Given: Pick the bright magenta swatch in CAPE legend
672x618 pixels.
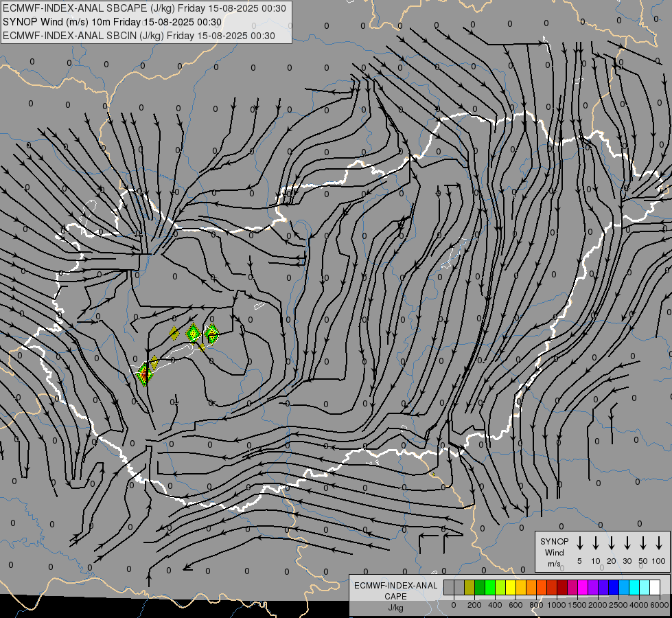Looking at the screenshot, I should pos(583,588).
